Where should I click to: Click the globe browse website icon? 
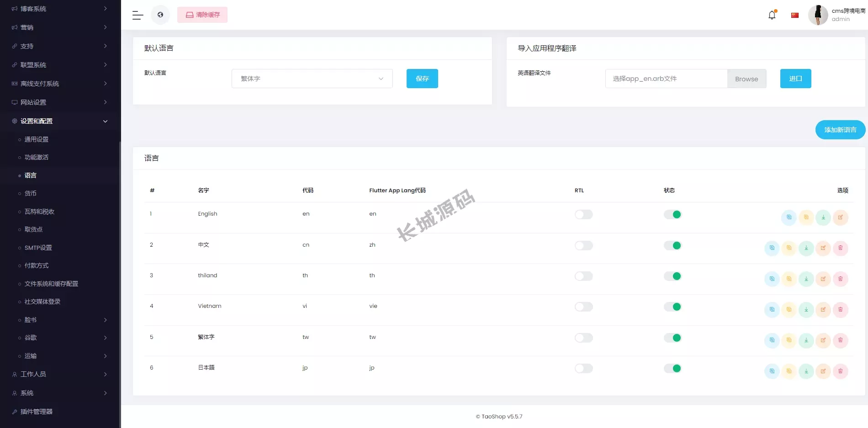[x=160, y=15]
